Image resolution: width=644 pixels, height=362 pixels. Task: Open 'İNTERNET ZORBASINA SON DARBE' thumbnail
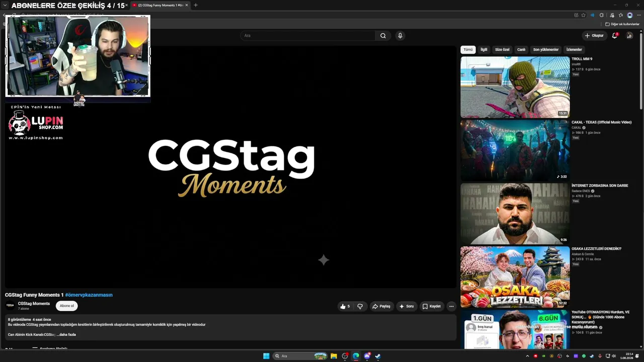click(515, 214)
